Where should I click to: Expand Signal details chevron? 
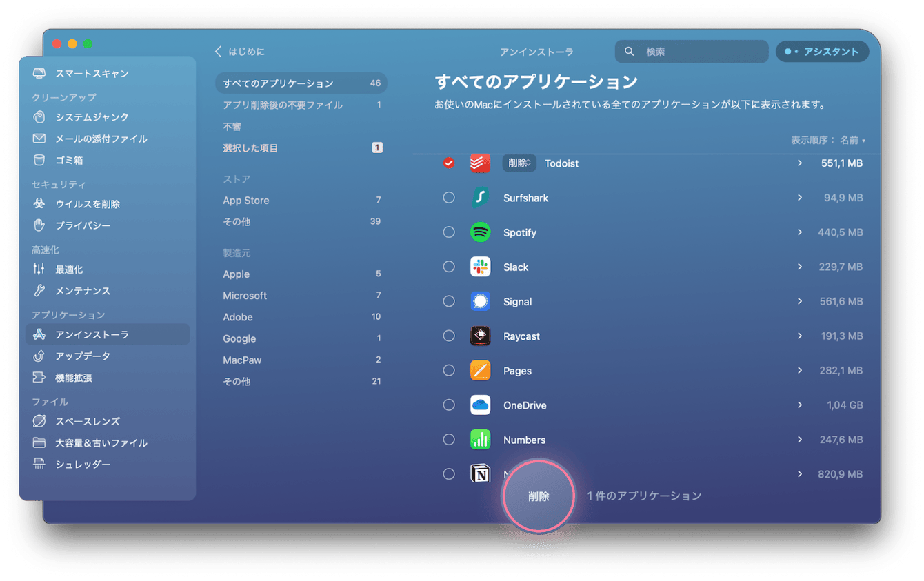pos(800,301)
